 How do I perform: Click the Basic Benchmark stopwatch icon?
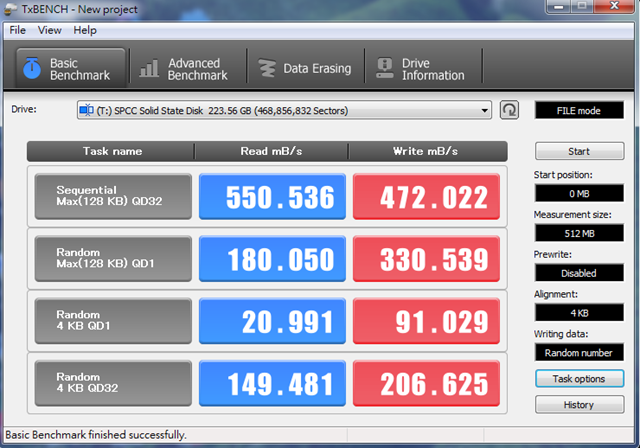point(31,68)
